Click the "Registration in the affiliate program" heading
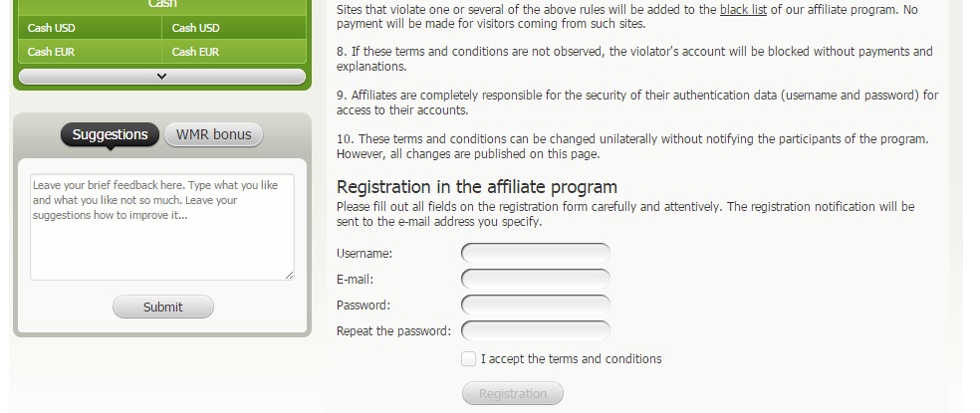 click(x=477, y=187)
